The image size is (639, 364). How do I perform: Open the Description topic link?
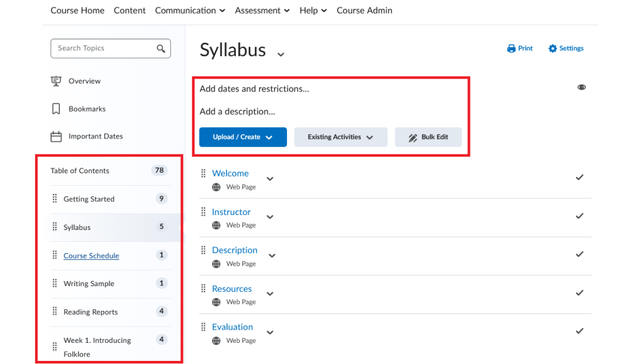coord(235,250)
